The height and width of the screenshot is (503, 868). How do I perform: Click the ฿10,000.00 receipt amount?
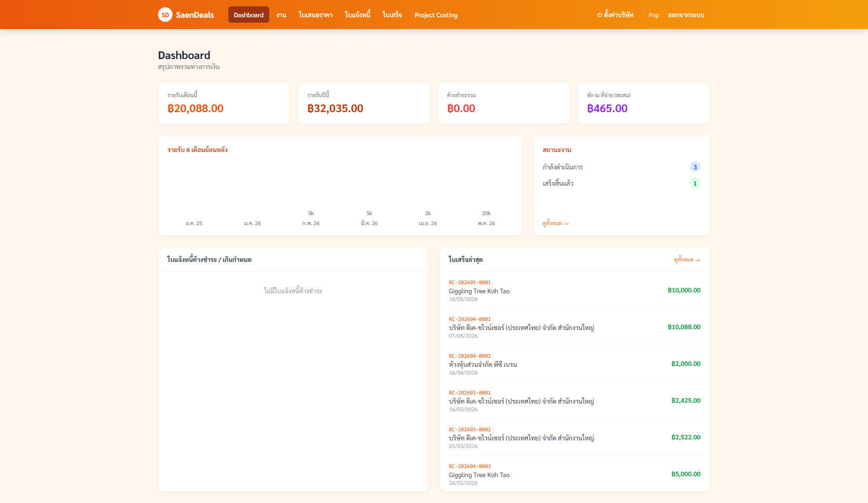pyautogui.click(x=684, y=290)
